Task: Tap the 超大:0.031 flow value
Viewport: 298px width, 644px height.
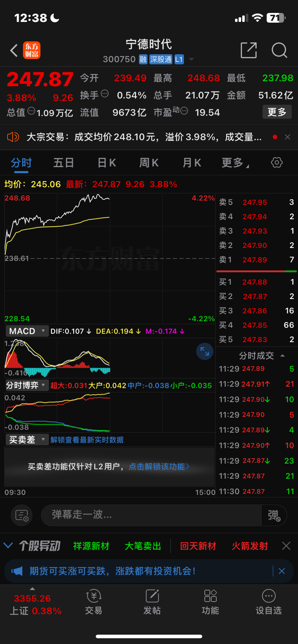Action: 69,386
